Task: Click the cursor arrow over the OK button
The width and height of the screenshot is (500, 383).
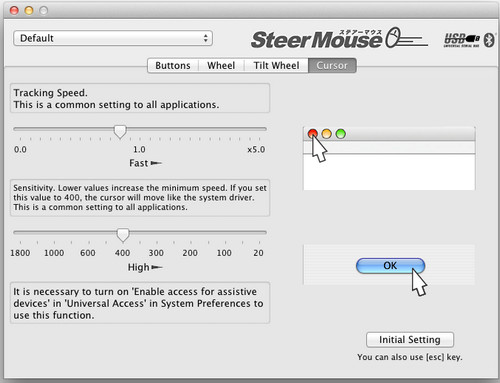Action: pyautogui.click(x=419, y=282)
